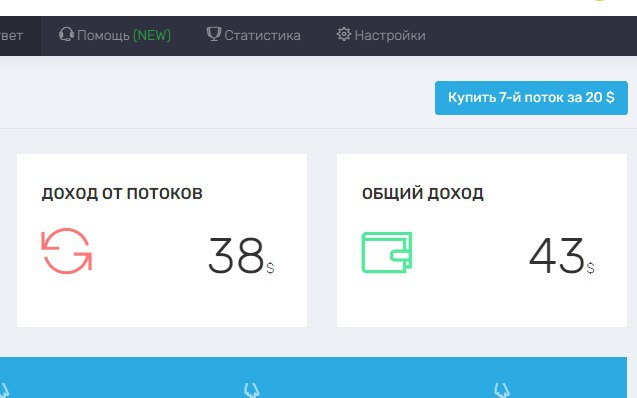637x398 pixels.
Task: Select the ДОХОД ОТ ПОТОКОВ heading
Action: click(x=122, y=193)
